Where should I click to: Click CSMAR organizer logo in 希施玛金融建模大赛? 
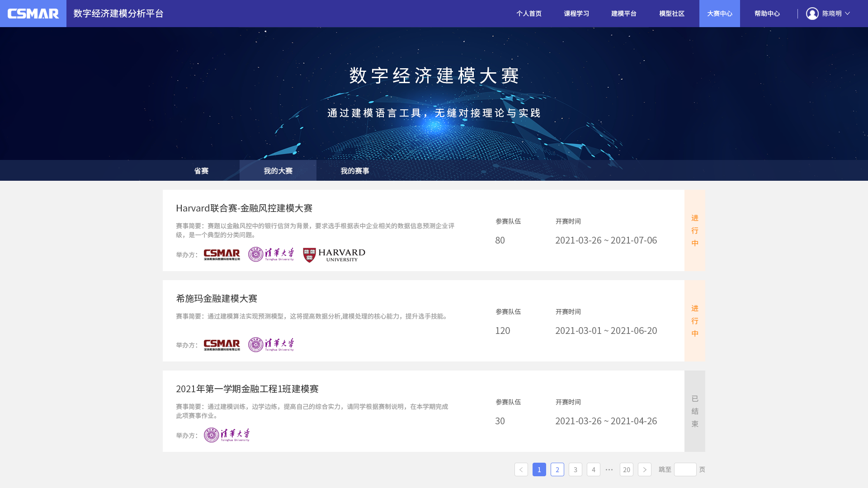[x=222, y=345]
